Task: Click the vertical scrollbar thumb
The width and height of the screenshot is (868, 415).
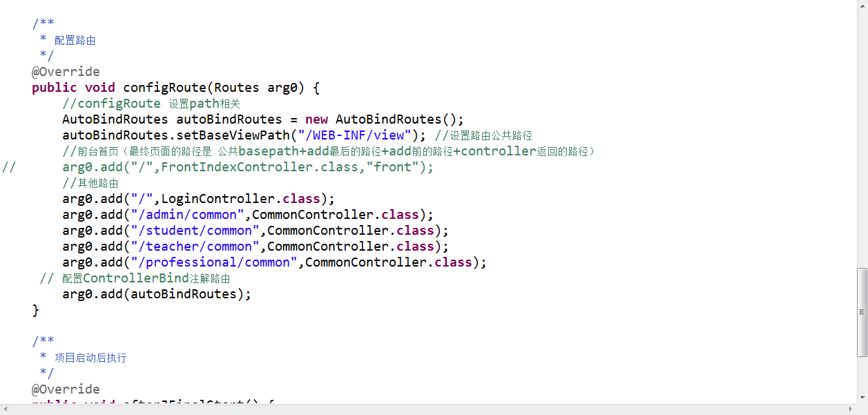Action: (862, 312)
